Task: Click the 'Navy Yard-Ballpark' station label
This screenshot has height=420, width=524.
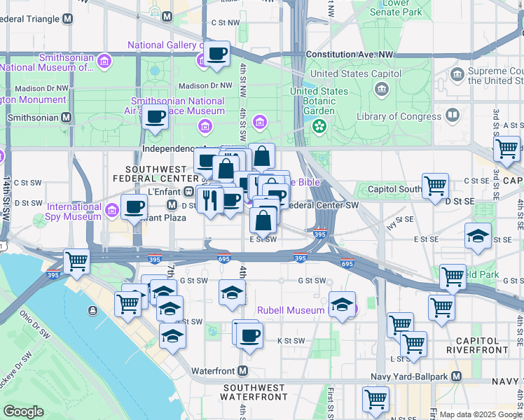Action: (409, 377)
